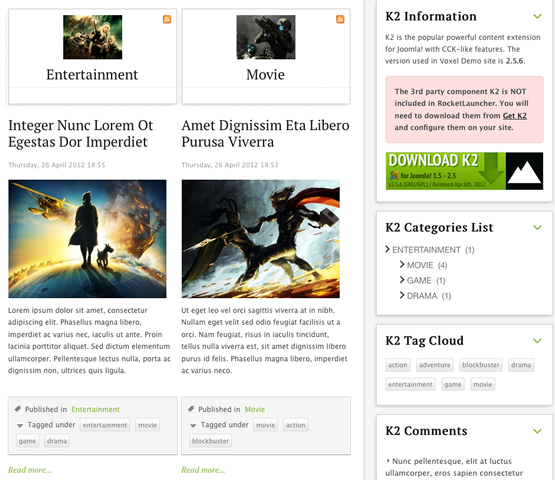Open the Movie category heading
The width and height of the screenshot is (555, 480).
pyautogui.click(x=265, y=75)
